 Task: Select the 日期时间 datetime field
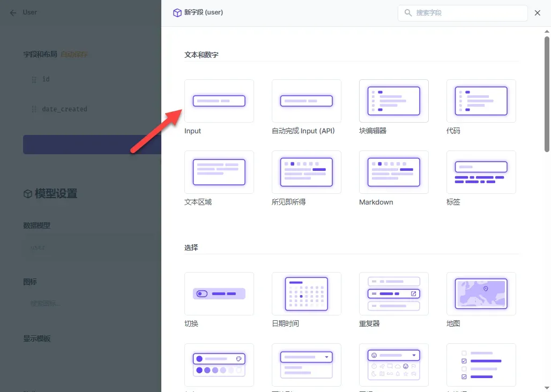tap(306, 294)
